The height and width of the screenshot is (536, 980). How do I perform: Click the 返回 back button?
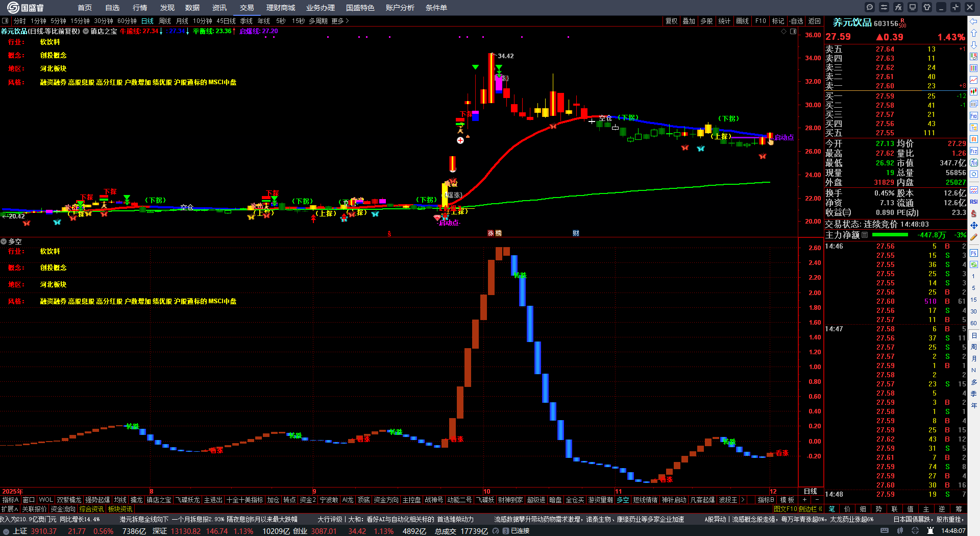click(x=815, y=21)
